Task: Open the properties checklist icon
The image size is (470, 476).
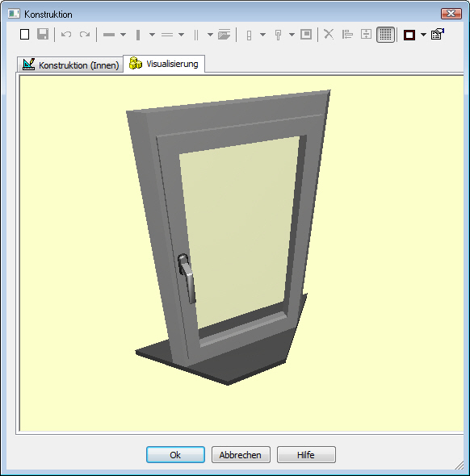Action: pos(437,34)
